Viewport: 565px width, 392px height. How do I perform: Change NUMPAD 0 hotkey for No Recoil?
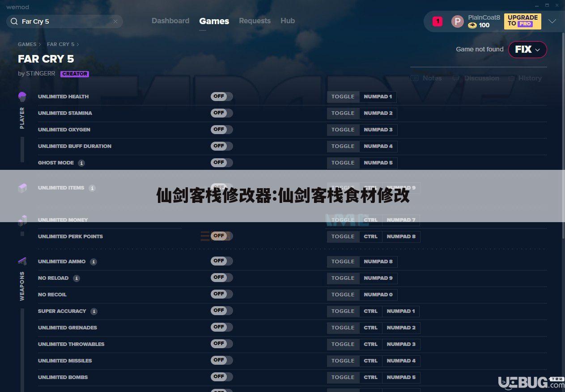(x=378, y=295)
